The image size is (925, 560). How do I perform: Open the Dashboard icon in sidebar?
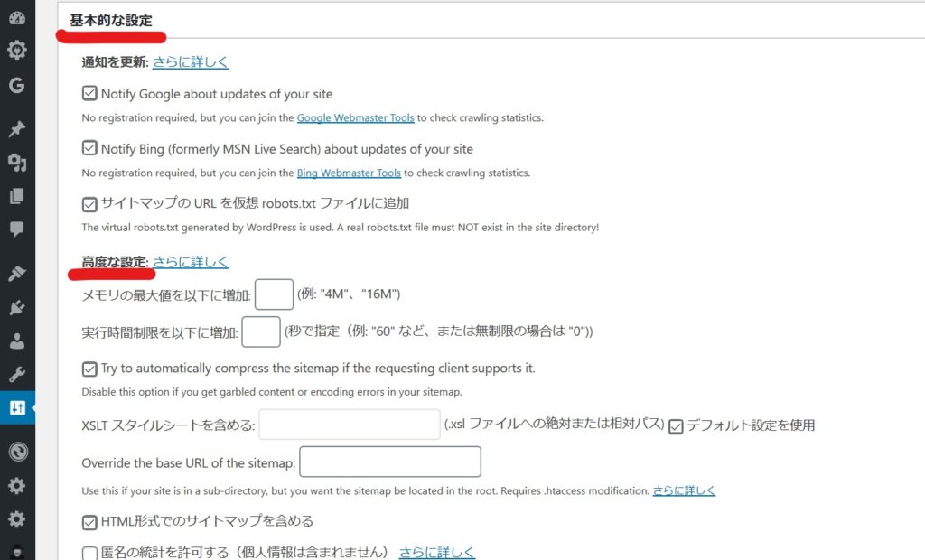click(x=17, y=18)
